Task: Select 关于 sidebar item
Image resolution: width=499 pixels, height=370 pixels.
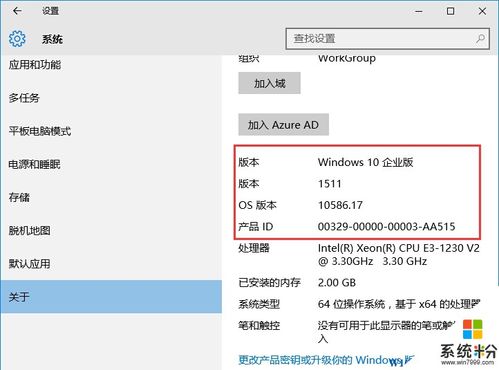Action: [x=111, y=297]
